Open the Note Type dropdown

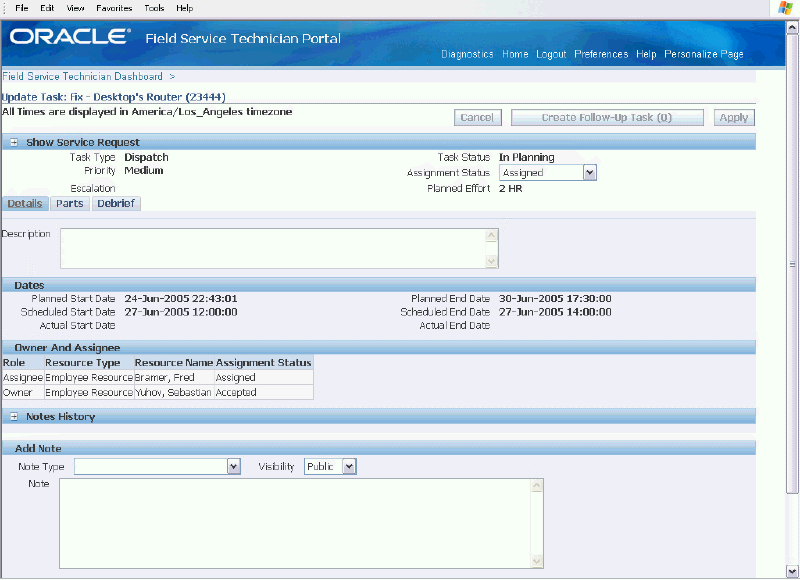(234, 466)
